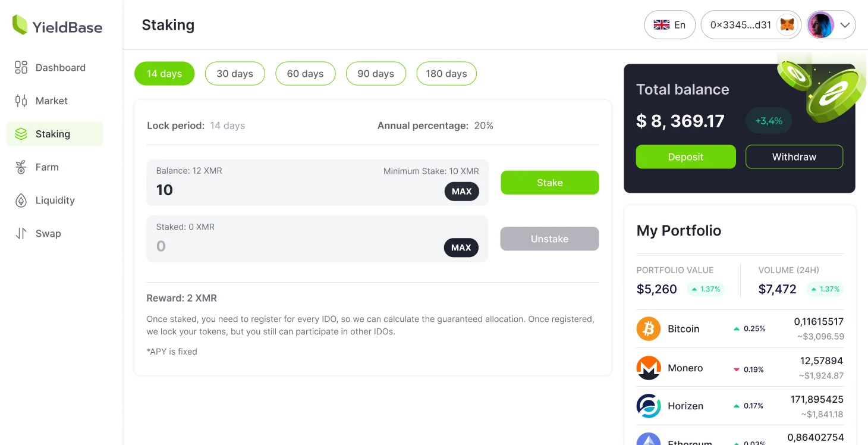Click the MetaMask fox wallet icon
Viewport: 868px width, 445px height.
click(787, 25)
